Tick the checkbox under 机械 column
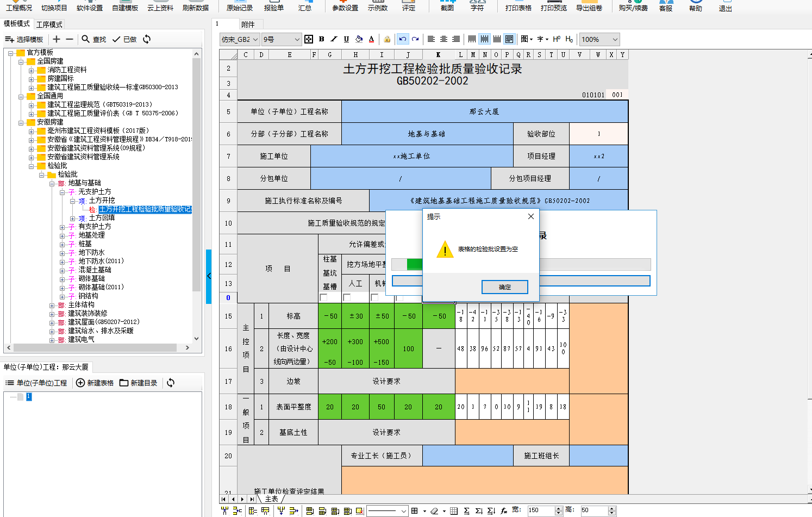The width and height of the screenshot is (812, 517). tap(374, 297)
